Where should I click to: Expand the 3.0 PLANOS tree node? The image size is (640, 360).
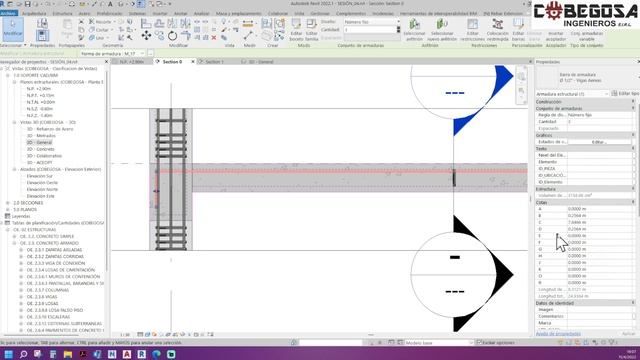(8, 209)
